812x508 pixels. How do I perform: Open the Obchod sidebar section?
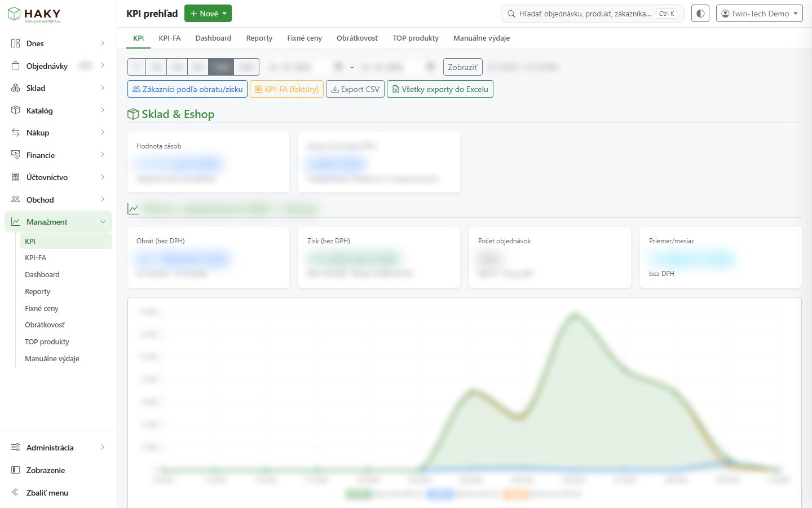[58, 200]
